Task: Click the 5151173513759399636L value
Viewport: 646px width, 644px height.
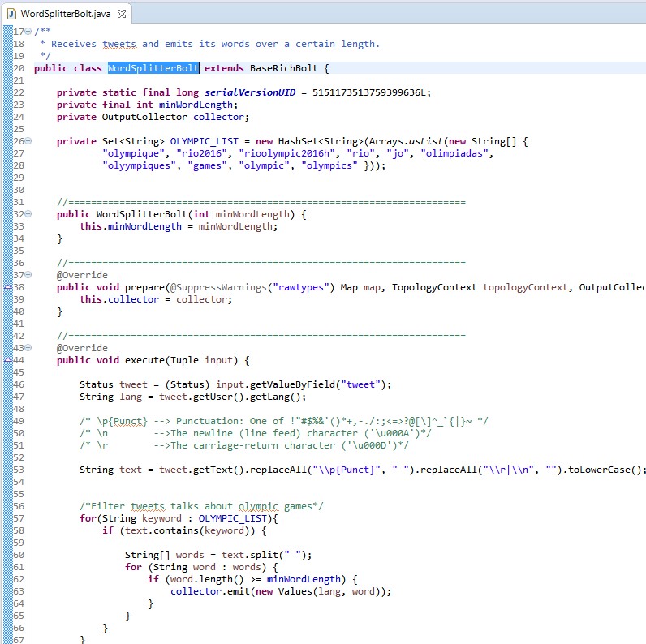Action: click(368, 92)
